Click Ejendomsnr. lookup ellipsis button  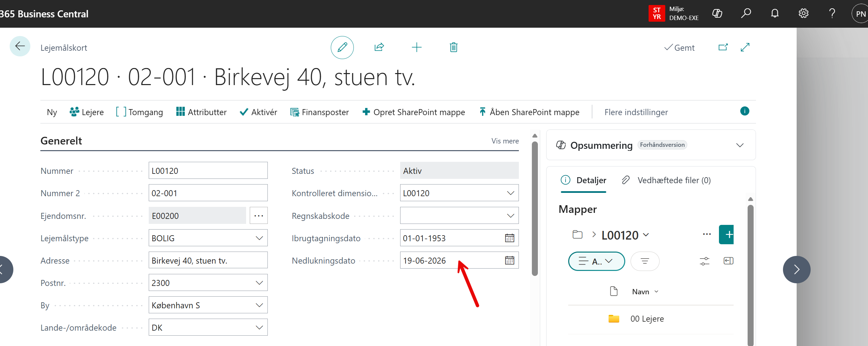tap(258, 216)
